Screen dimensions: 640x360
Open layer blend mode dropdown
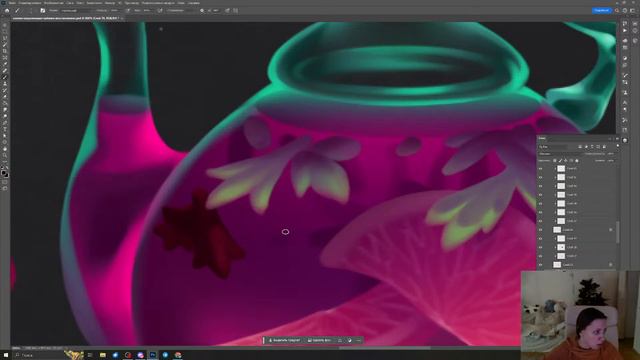point(561,154)
